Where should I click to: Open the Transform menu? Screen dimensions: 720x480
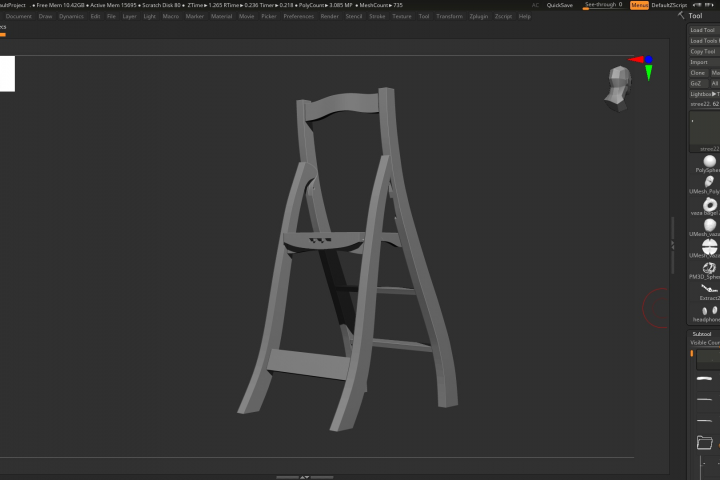click(x=450, y=16)
